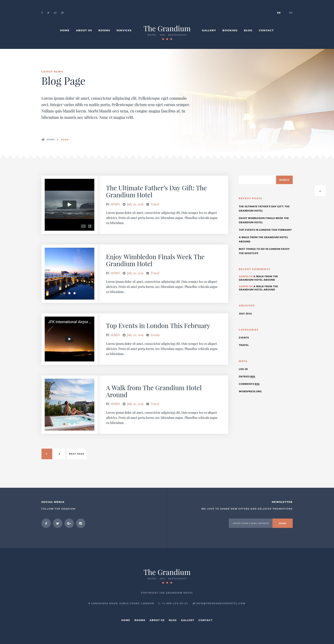Go to pagination page 2
Viewport: 334px width, 644px height.
click(59, 454)
